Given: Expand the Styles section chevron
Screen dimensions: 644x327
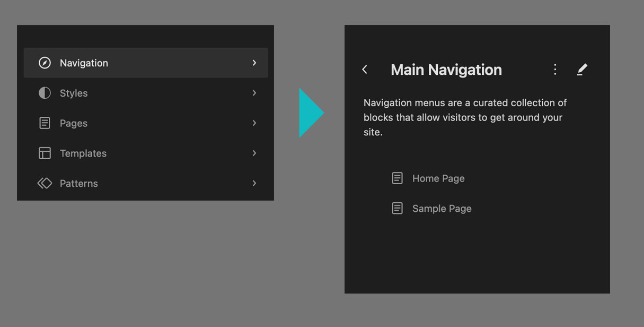Looking at the screenshot, I should (254, 93).
